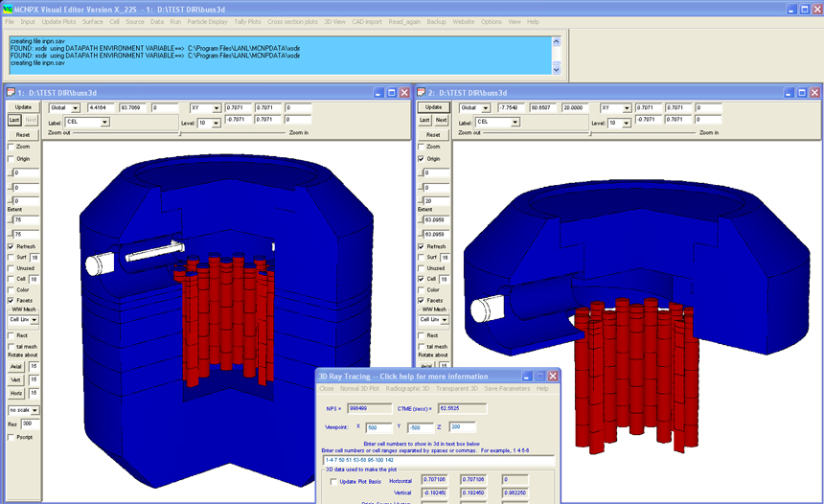Click Vert rotate button in window 1
The image size is (824, 504).
(16, 379)
